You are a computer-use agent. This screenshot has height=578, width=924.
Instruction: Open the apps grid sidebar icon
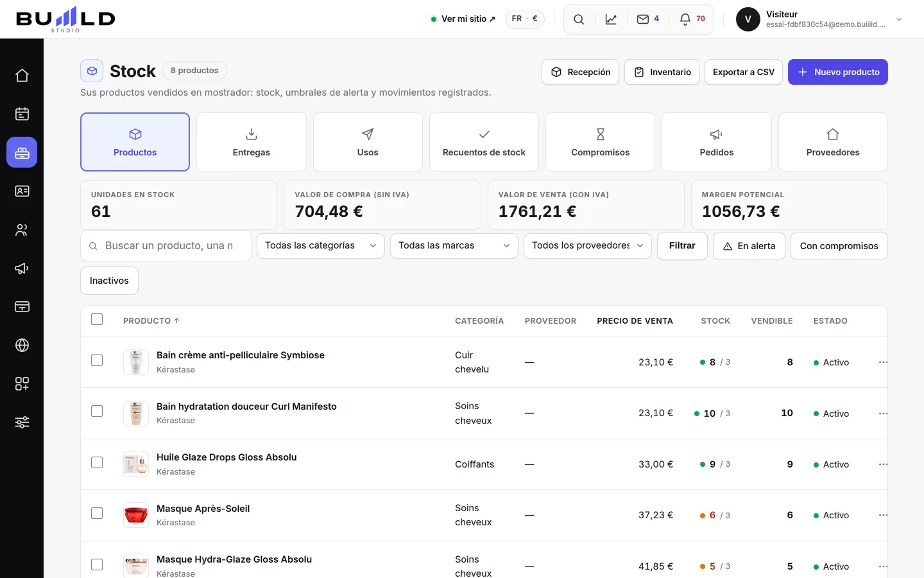tap(22, 384)
